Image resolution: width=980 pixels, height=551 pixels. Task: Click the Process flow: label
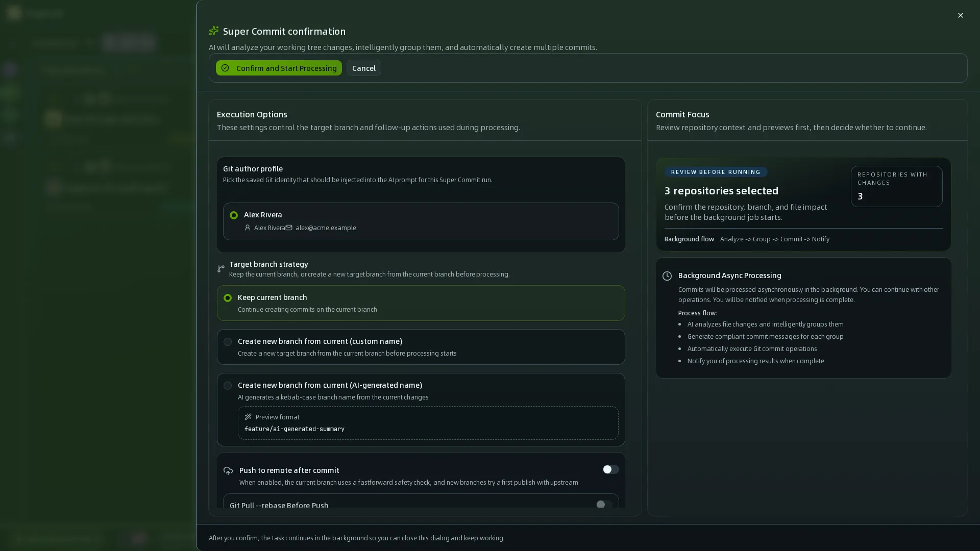click(697, 313)
